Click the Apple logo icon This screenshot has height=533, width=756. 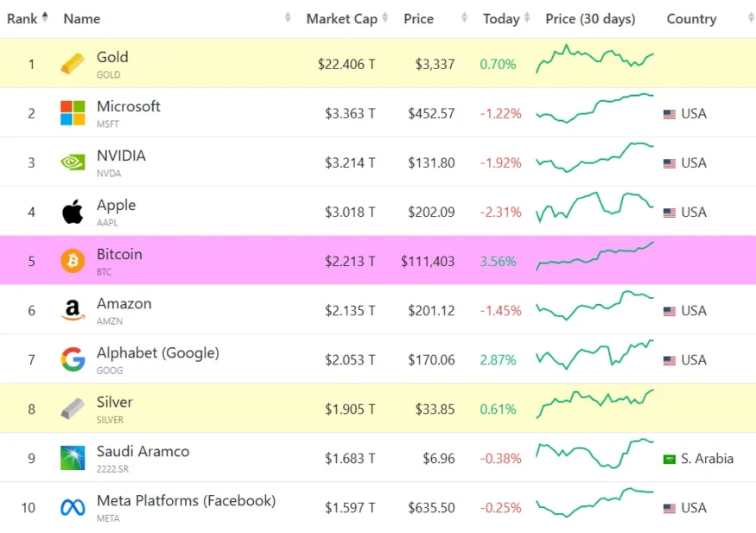pyautogui.click(x=73, y=212)
